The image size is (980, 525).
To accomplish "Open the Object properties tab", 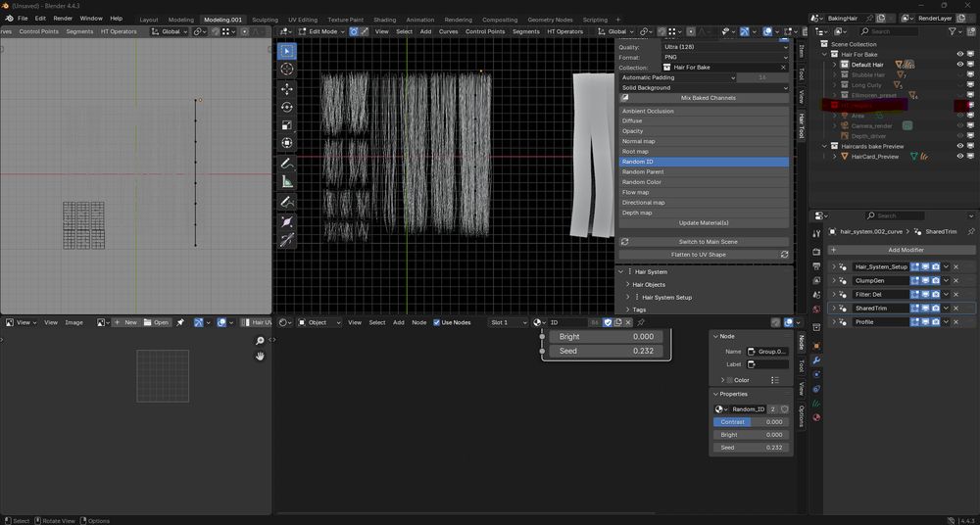I will pos(816,346).
